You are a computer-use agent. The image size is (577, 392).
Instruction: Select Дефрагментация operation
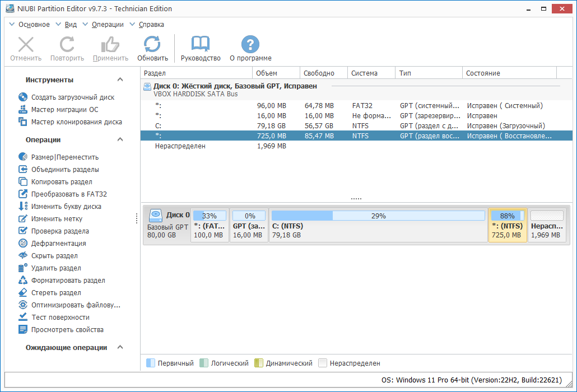pos(58,244)
